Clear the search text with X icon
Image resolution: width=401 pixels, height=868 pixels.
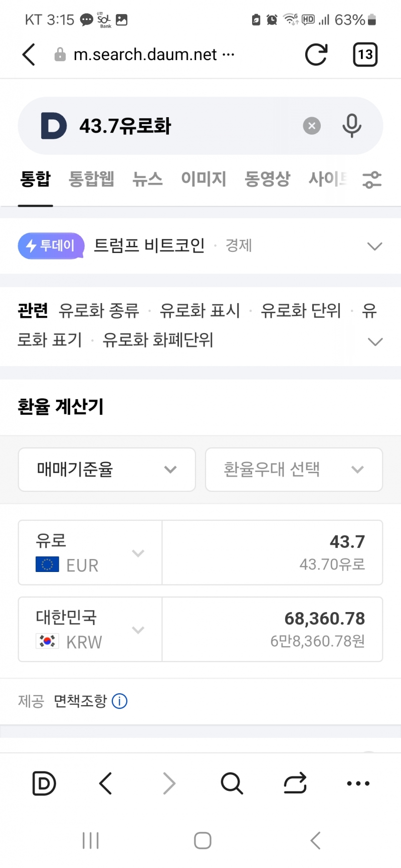(312, 126)
